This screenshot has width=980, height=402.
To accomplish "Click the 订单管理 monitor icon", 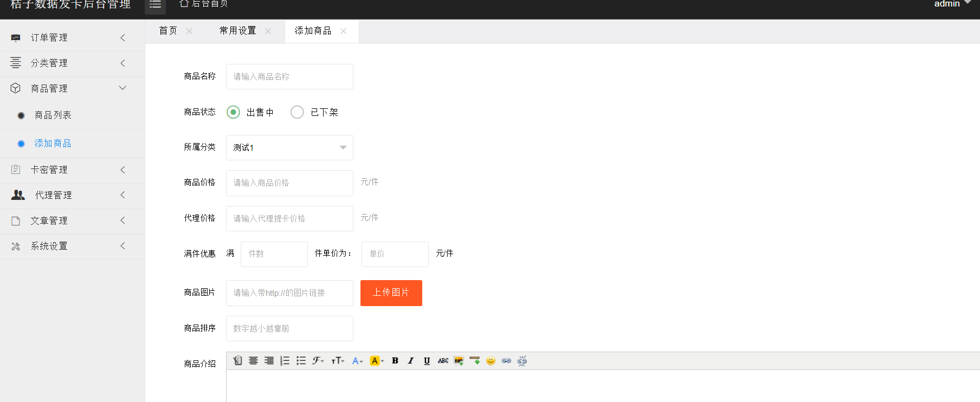I will point(16,38).
